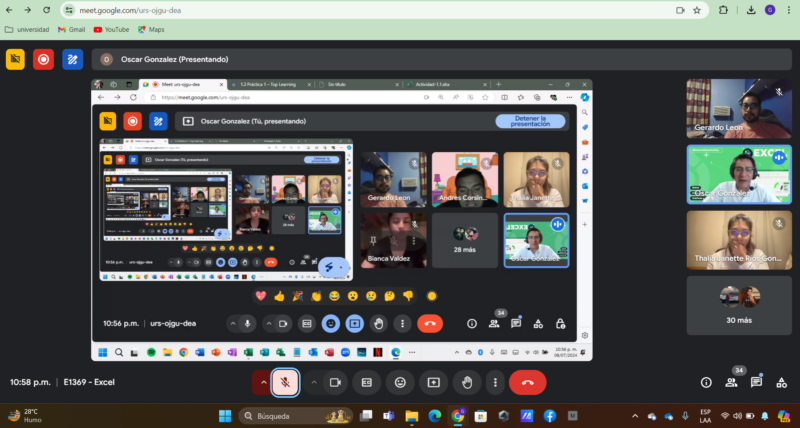Screen dimensions: 800x428
Task: Toggle raise hand in shared screen's Meet bar
Action: [379, 323]
